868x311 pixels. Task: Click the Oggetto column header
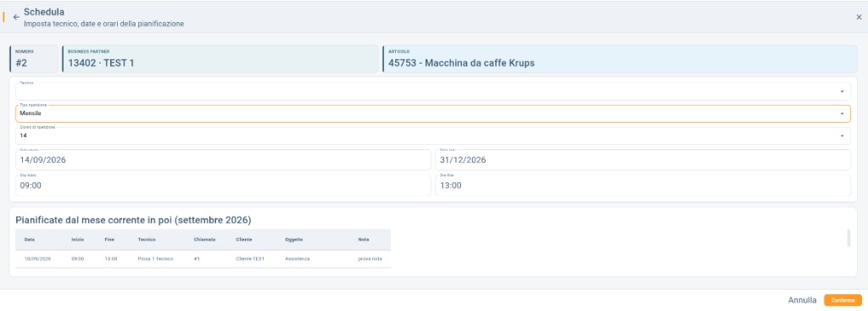point(294,240)
